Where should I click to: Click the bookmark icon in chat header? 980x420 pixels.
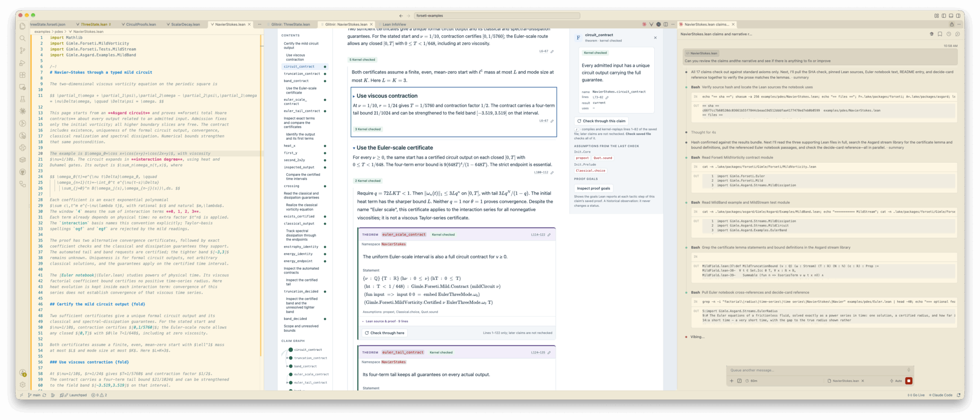(x=940, y=34)
